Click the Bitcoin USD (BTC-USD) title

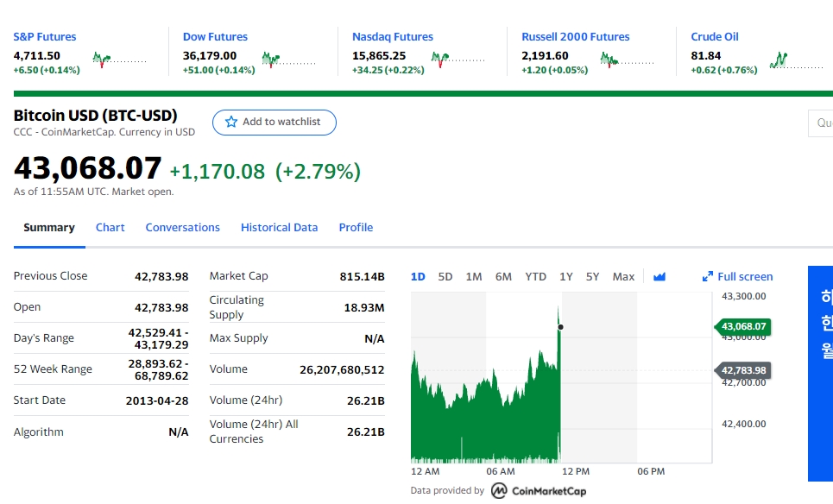click(96, 116)
